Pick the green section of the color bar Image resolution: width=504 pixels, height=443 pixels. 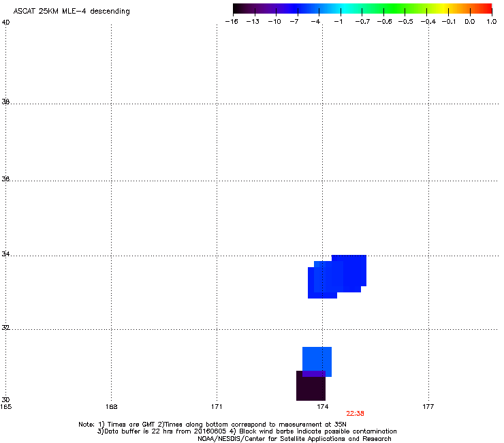click(x=395, y=9)
